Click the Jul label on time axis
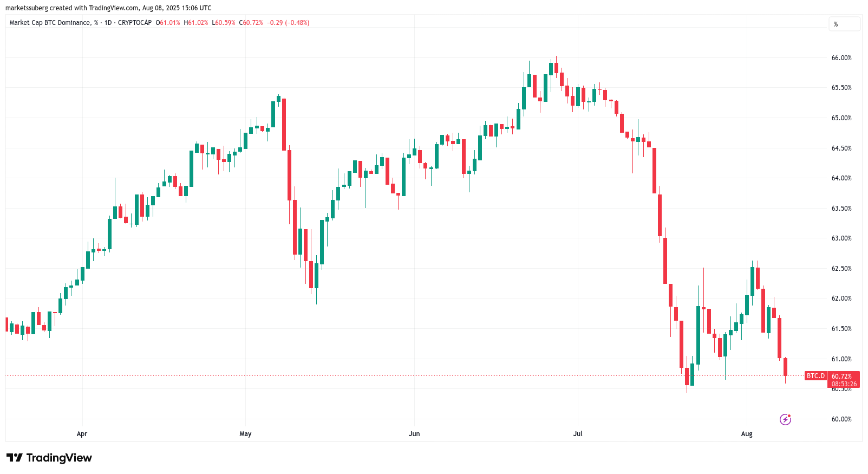The height and width of the screenshot is (474, 868). pos(578,434)
